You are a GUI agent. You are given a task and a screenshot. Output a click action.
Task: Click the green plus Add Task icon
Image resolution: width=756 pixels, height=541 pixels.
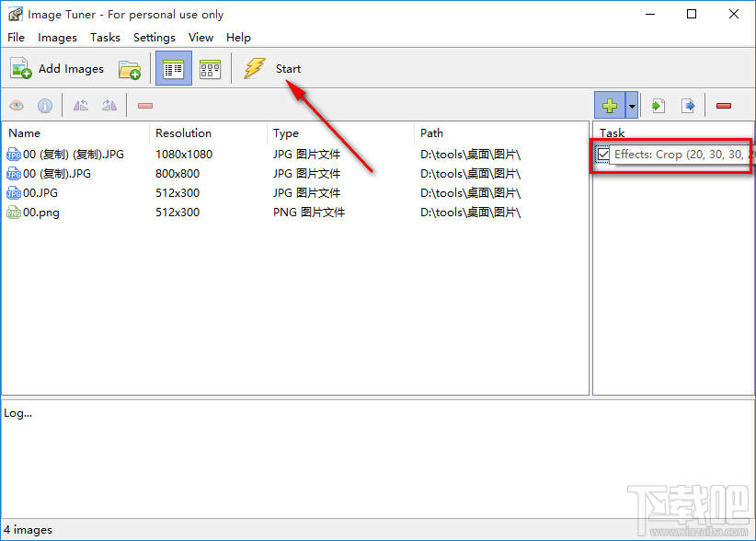[610, 105]
